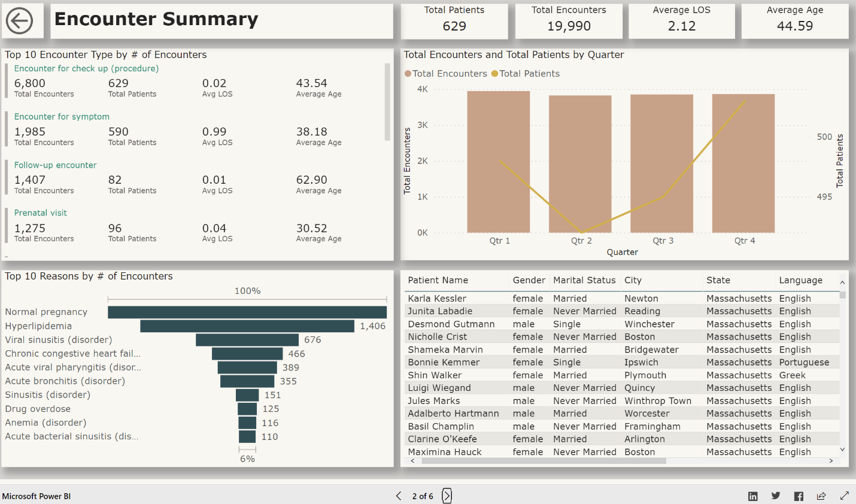856x504 pixels.
Task: Select Prenatal visit card
Action: (195, 226)
